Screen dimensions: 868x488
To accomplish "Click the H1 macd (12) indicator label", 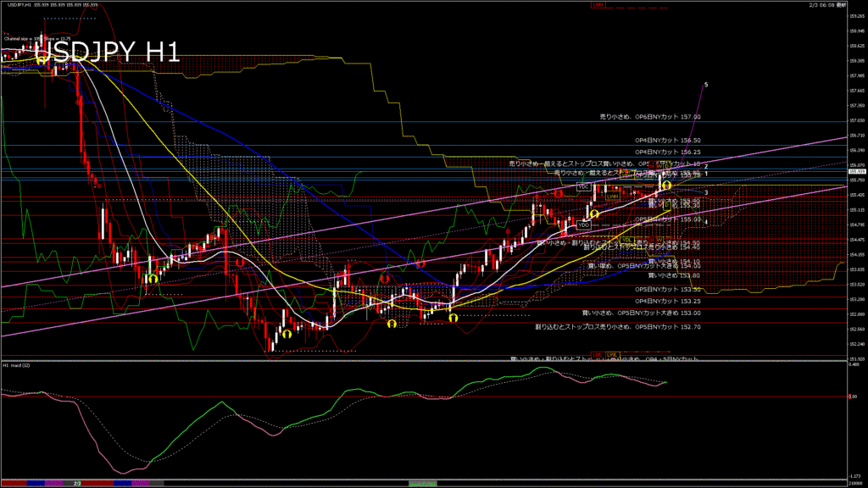I will [x=17, y=366].
